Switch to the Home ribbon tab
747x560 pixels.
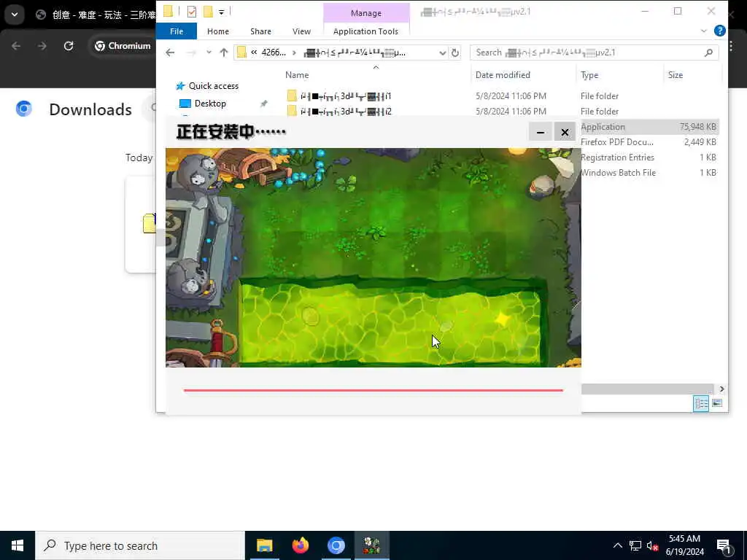coord(217,31)
